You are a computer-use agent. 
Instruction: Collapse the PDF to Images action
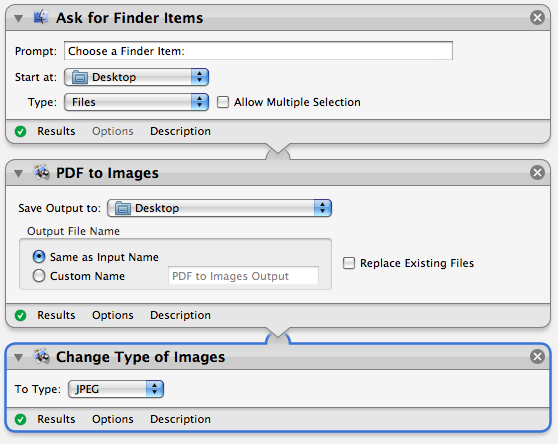pyautogui.click(x=18, y=173)
